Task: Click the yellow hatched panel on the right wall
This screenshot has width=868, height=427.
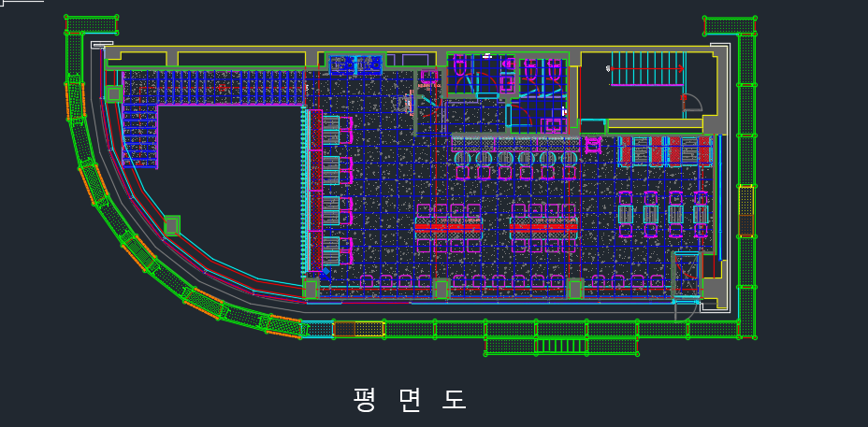Action: [x=745, y=211]
